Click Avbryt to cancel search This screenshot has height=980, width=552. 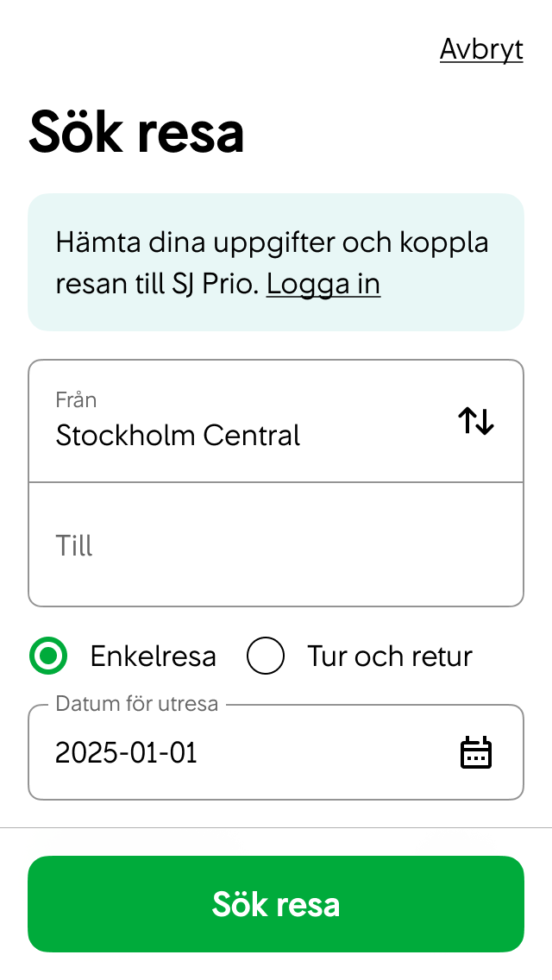coord(480,49)
